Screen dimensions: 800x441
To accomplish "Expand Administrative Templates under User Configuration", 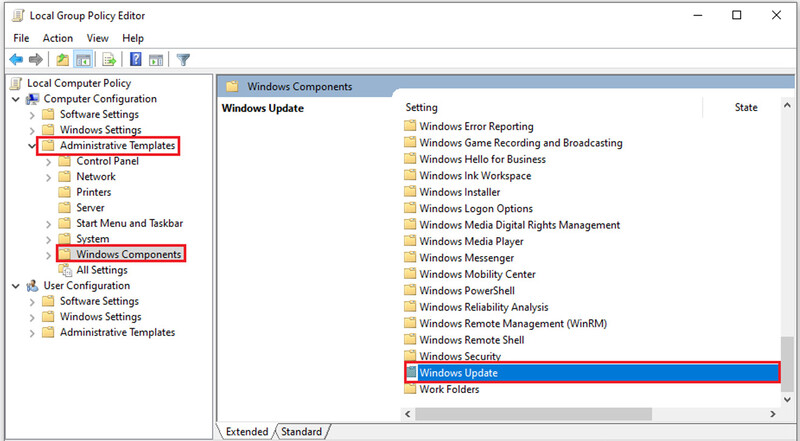I will click(x=32, y=333).
